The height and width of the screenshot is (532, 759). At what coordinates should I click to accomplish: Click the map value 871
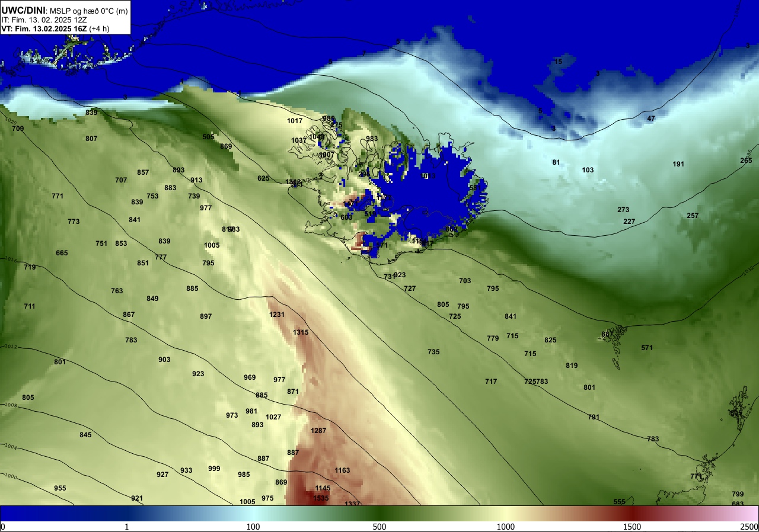[293, 392]
